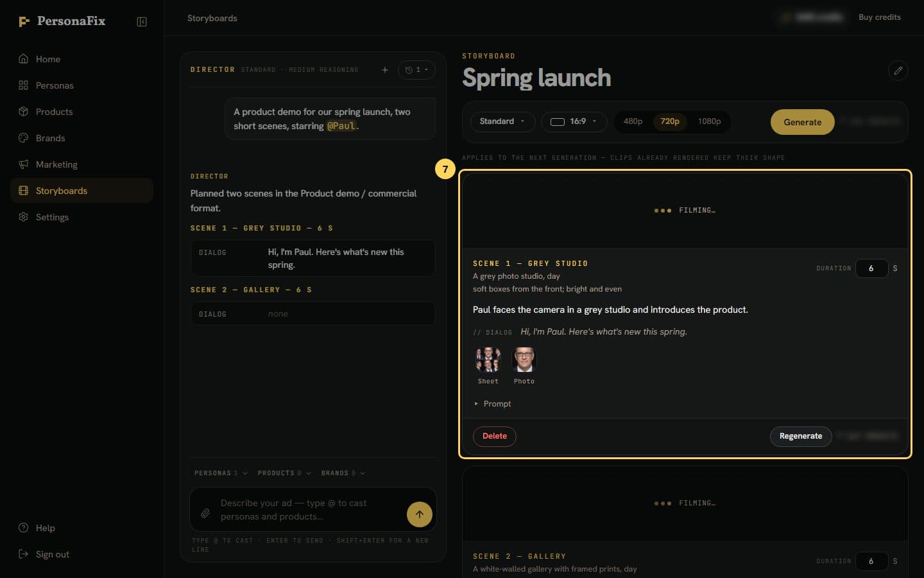
Task: Select 1080p resolution
Action: [709, 121]
